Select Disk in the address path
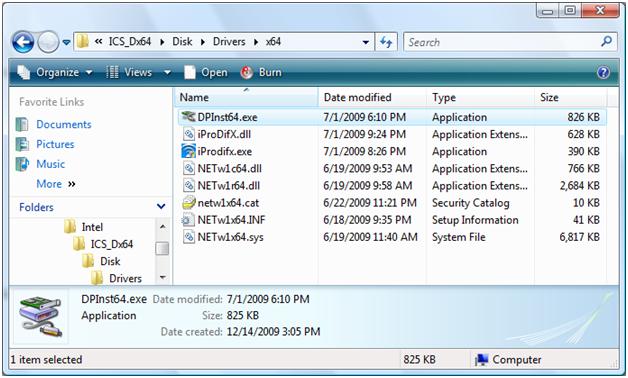The image size is (628, 378). pyautogui.click(x=182, y=42)
